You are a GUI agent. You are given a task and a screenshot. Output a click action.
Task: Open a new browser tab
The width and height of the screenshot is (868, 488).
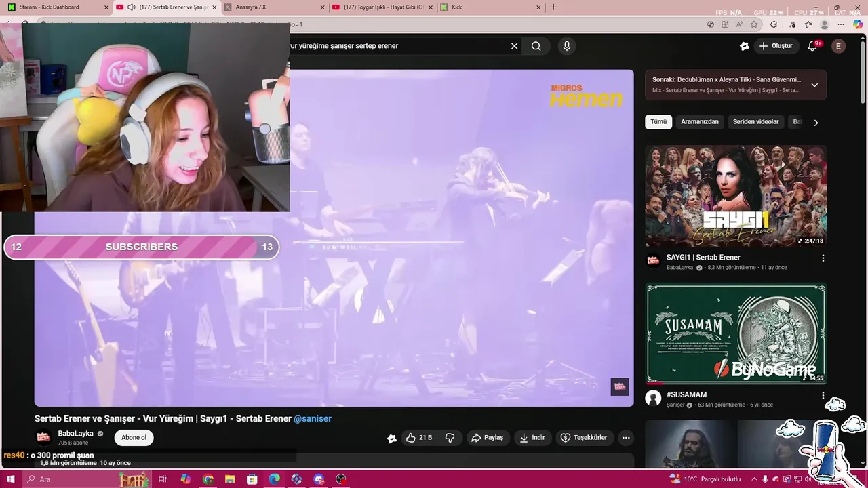(553, 7)
